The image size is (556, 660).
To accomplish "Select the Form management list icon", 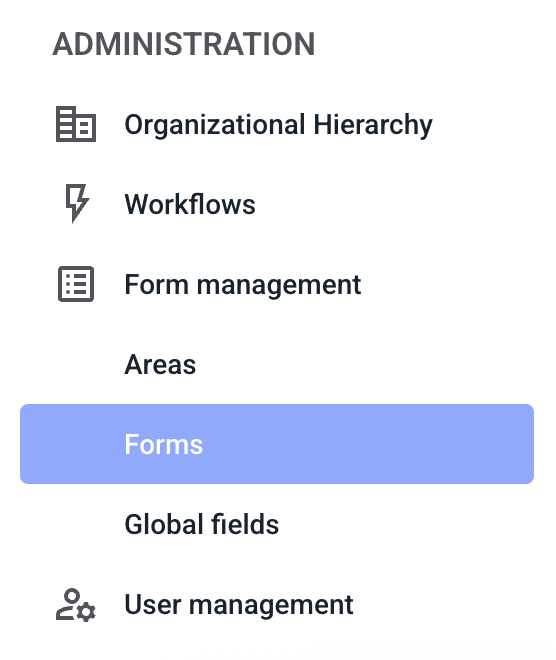I will [x=76, y=284].
